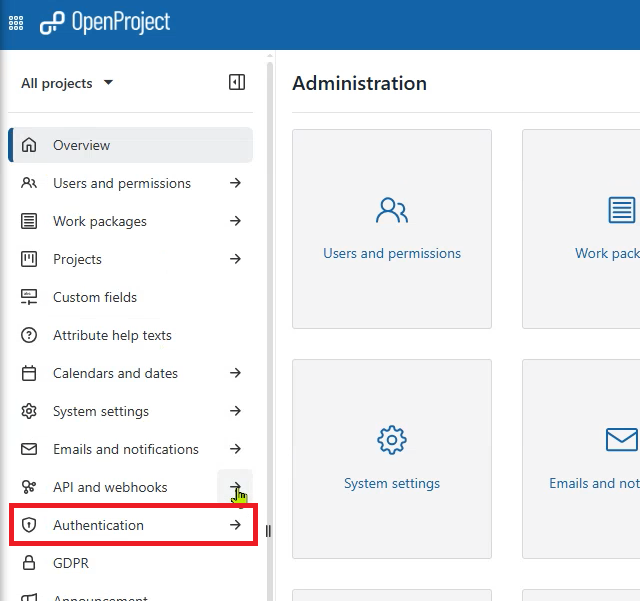Click the large envelope icon on Emails card
640x601 pixels.
click(x=622, y=440)
